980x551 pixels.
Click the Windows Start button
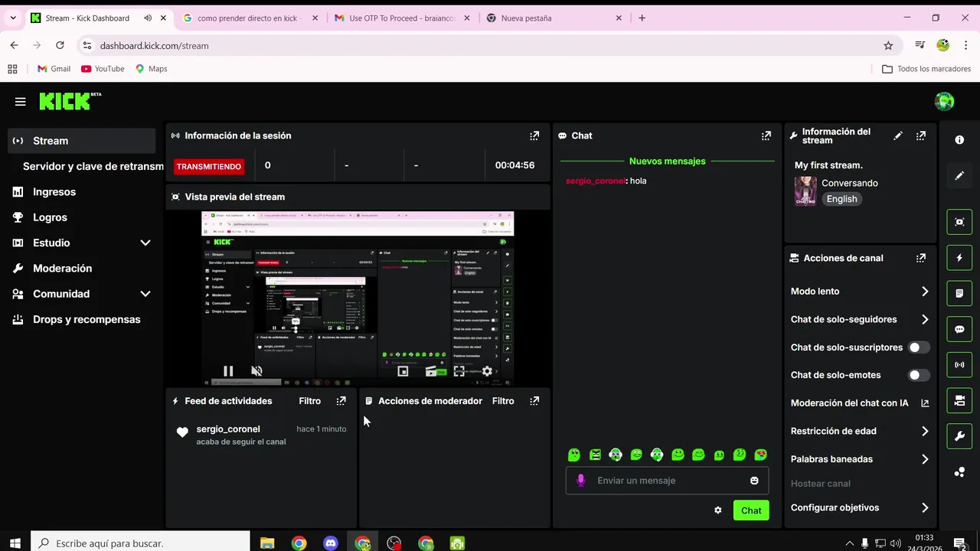tap(15, 543)
